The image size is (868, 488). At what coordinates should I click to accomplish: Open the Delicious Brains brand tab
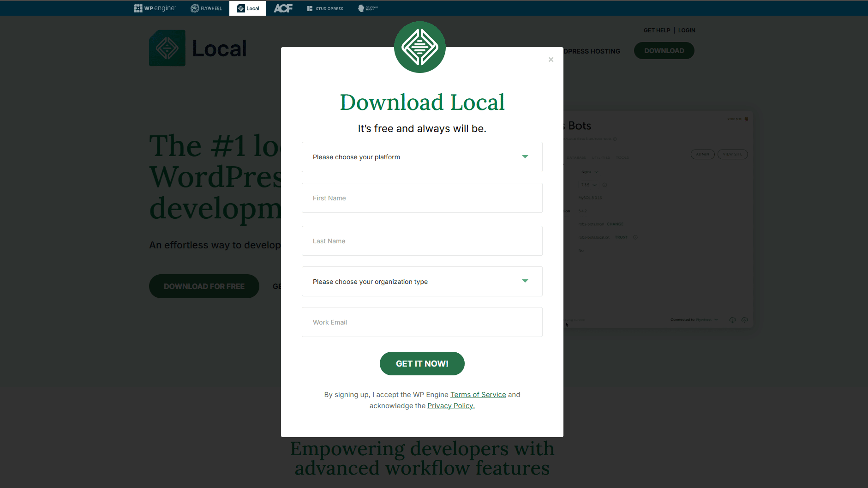coord(368,8)
